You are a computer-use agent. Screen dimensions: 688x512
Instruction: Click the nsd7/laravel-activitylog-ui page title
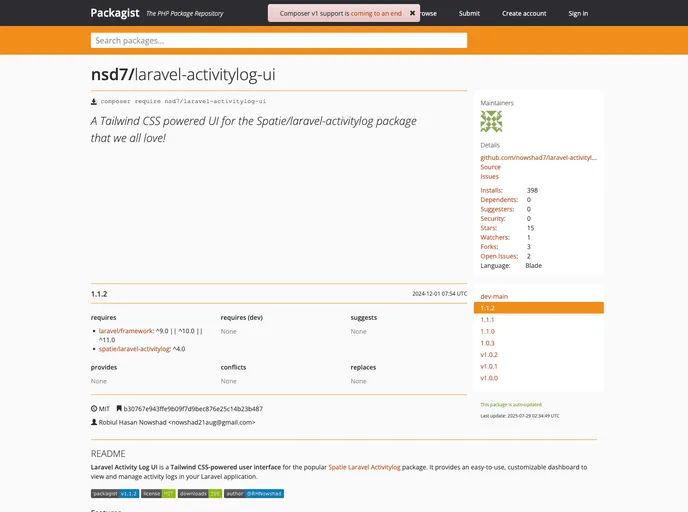(x=183, y=75)
